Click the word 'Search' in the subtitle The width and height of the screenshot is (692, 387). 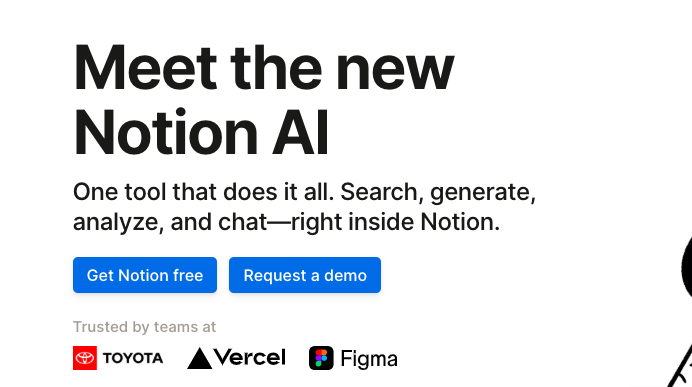click(x=381, y=192)
